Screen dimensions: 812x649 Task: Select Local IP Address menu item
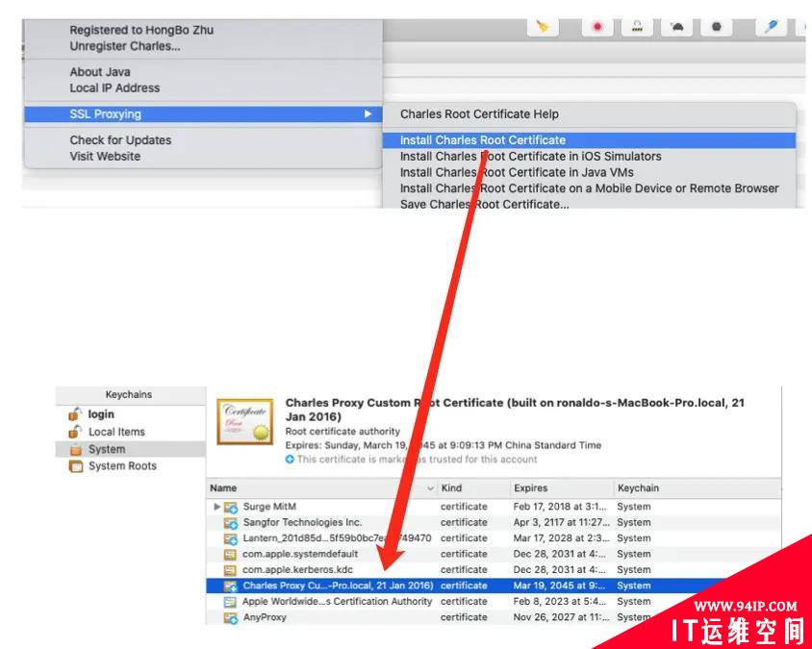click(x=114, y=88)
